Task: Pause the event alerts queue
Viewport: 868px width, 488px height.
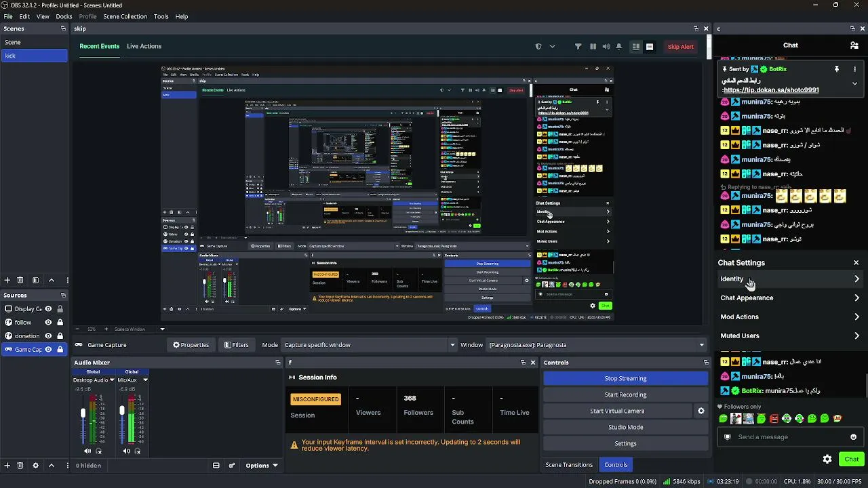Action: click(593, 47)
